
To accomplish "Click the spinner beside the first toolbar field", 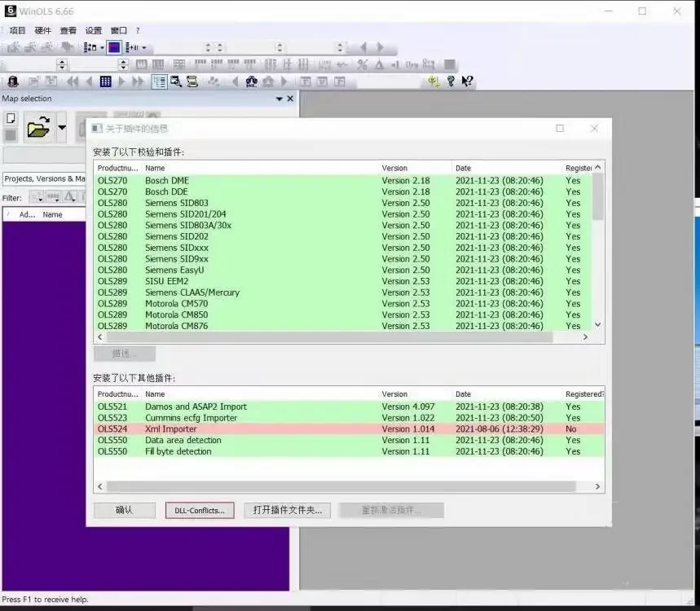I will [x=62, y=64].
